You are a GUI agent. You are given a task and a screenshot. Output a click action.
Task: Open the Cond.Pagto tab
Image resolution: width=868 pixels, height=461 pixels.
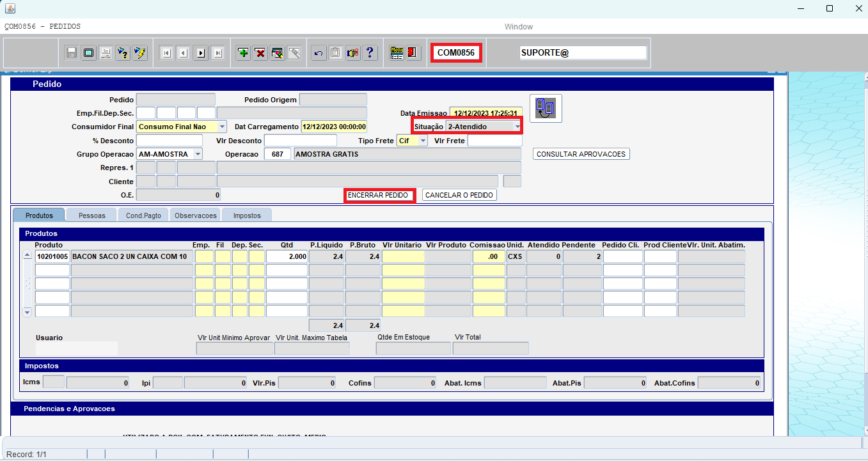(x=143, y=215)
